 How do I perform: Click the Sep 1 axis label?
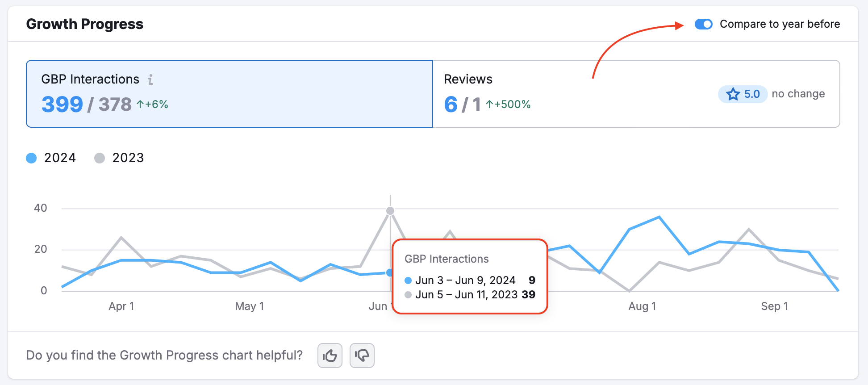click(x=775, y=306)
